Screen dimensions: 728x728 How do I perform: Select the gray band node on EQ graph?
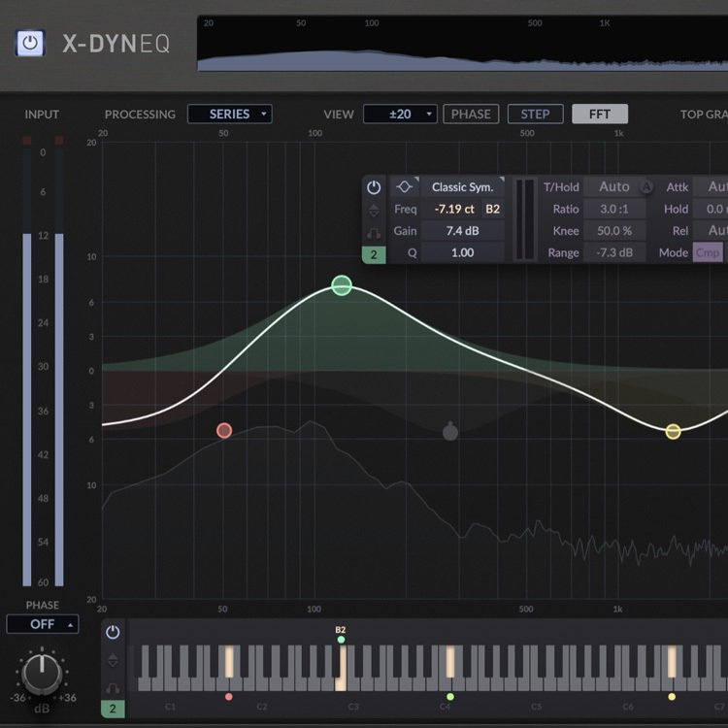[449, 432]
